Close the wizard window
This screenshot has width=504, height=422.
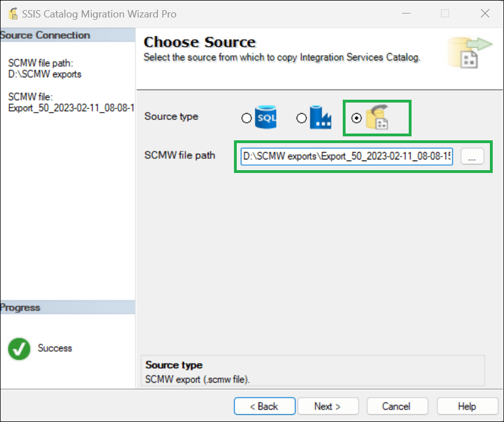(485, 14)
